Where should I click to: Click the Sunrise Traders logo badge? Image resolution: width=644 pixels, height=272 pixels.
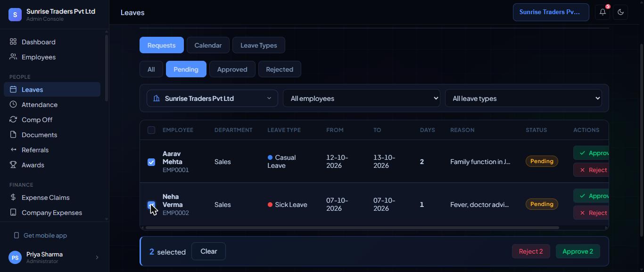tap(15, 15)
